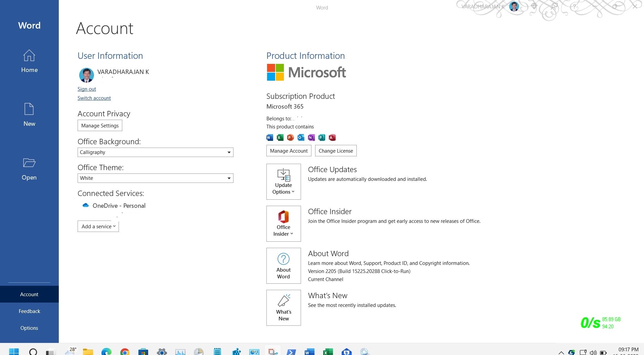Image resolution: width=644 pixels, height=355 pixels.
Task: Click the Help question mark in title bar
Action: (574, 6)
